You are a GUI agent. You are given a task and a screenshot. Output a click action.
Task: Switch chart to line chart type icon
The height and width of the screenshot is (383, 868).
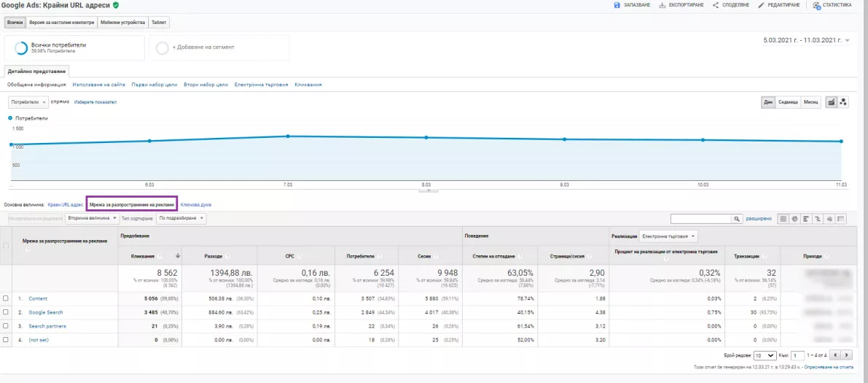click(831, 102)
